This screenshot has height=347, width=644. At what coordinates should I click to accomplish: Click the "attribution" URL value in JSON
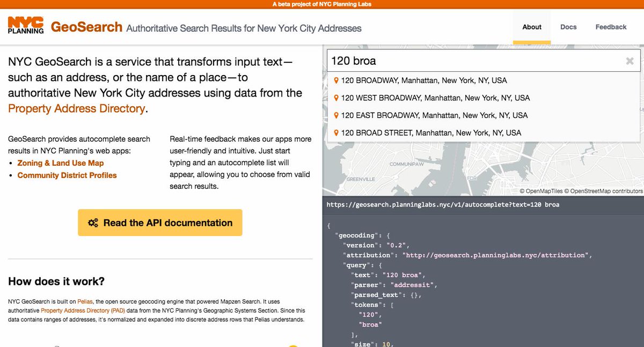pyautogui.click(x=496, y=255)
